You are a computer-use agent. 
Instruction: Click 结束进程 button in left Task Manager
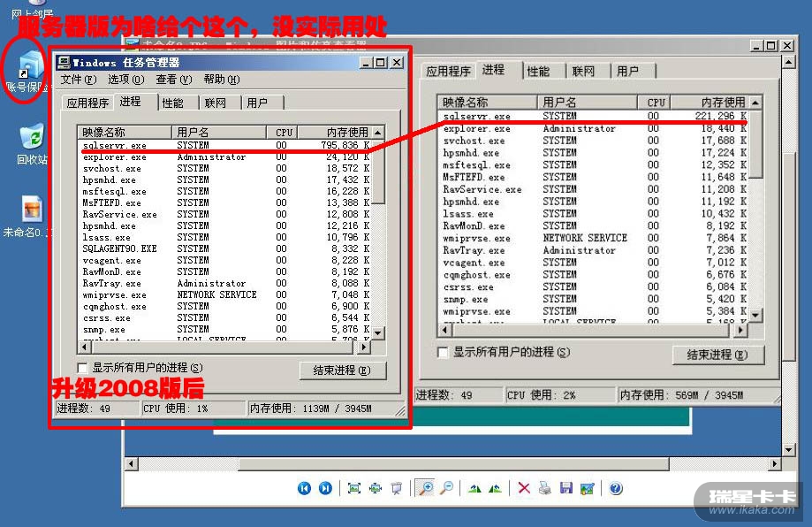pyautogui.click(x=342, y=370)
